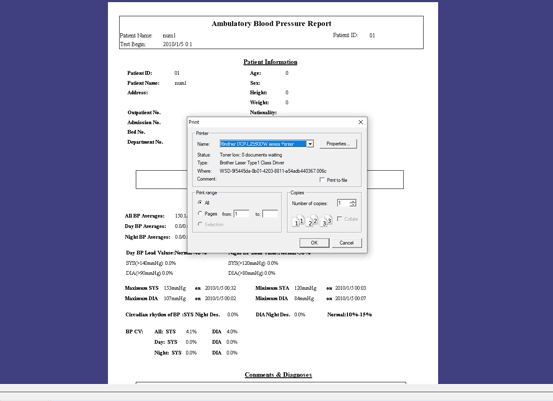Select the highlighted Brother printer name field
This screenshot has height=401, width=553.
(263, 144)
